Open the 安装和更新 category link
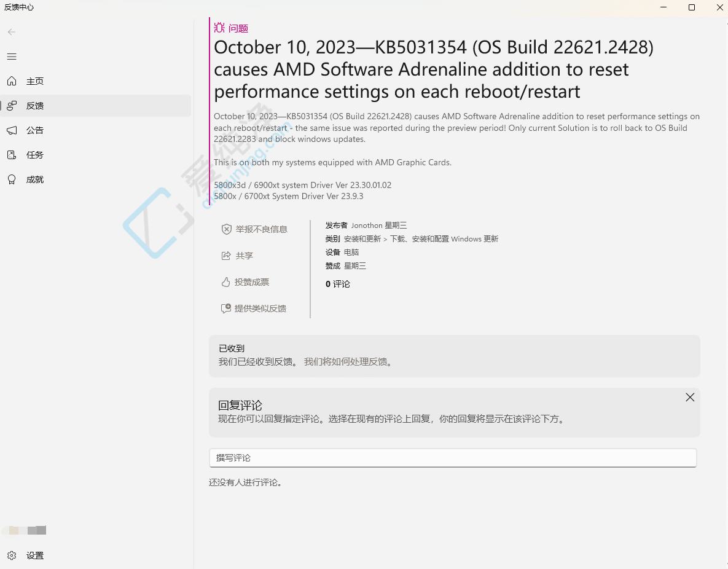 362,238
